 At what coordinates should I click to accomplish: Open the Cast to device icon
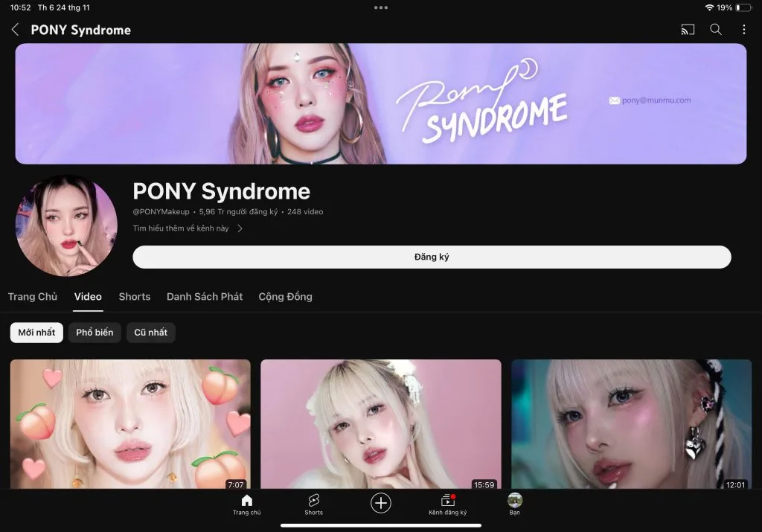click(x=688, y=30)
